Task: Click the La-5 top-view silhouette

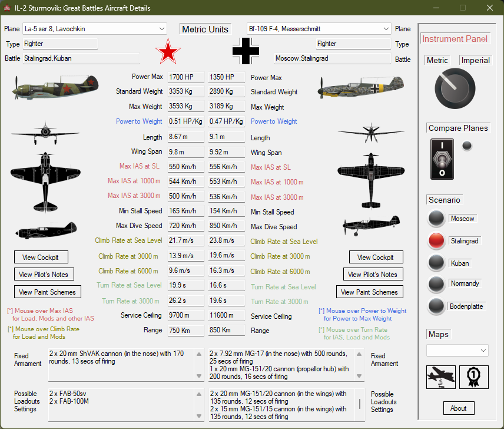Action: (45, 177)
